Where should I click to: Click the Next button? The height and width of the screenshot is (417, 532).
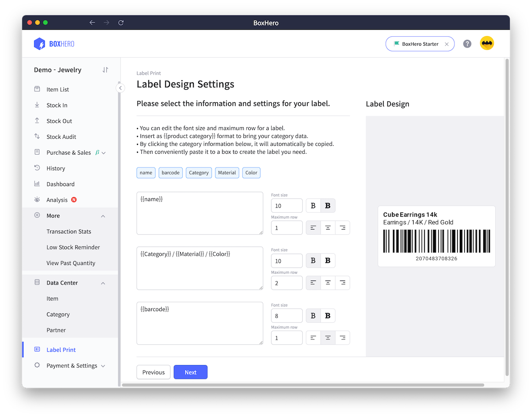point(191,372)
